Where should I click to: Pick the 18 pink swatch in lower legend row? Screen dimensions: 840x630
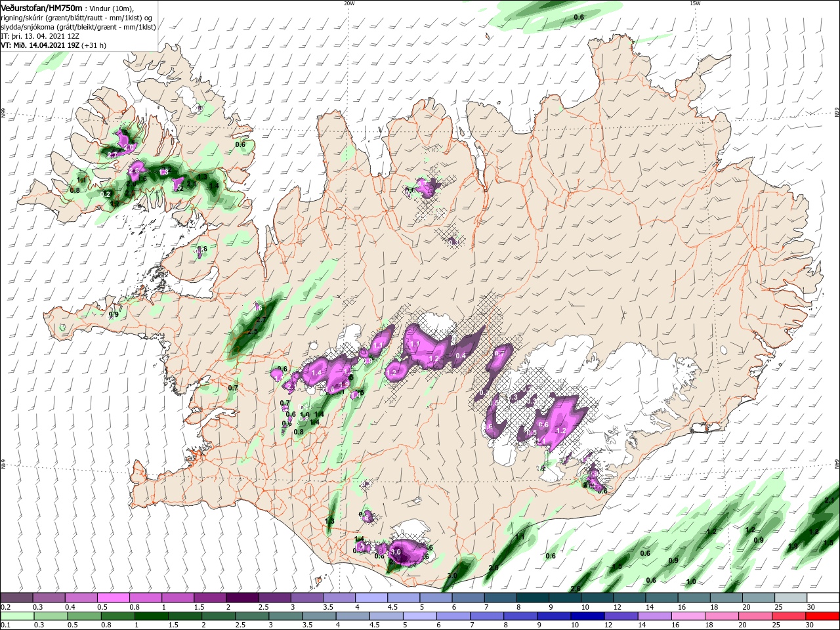point(721,616)
